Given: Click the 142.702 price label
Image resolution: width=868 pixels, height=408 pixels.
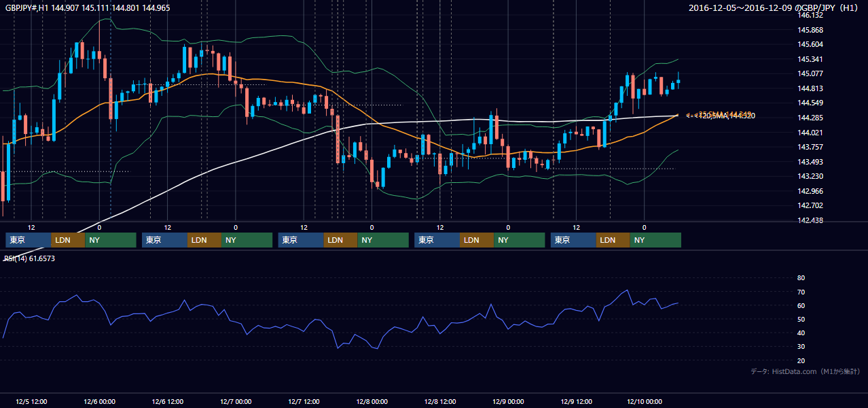Looking at the screenshot, I should pos(811,205).
